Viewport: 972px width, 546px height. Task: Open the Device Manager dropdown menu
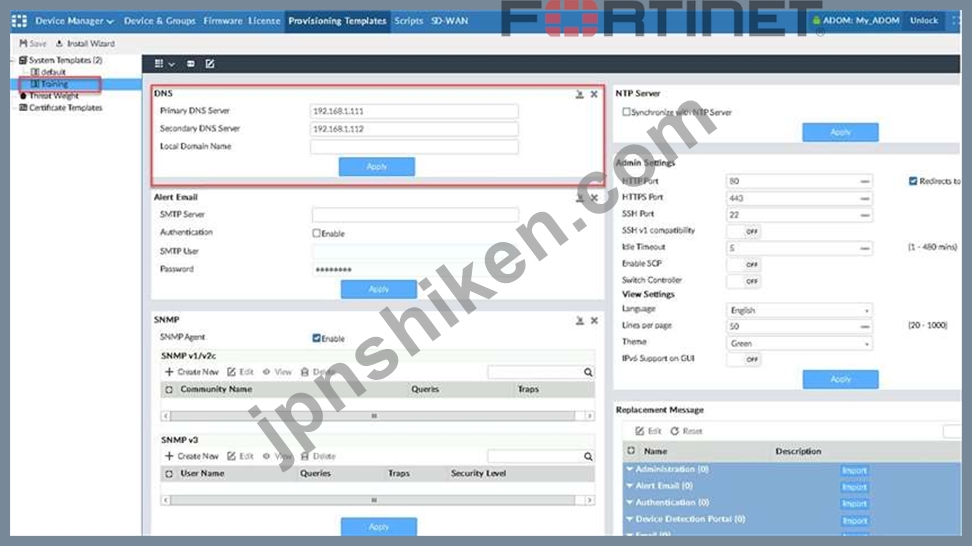(x=74, y=20)
